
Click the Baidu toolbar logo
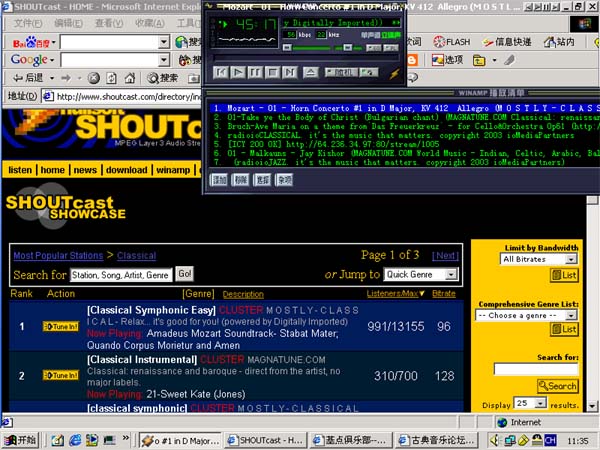[31, 42]
